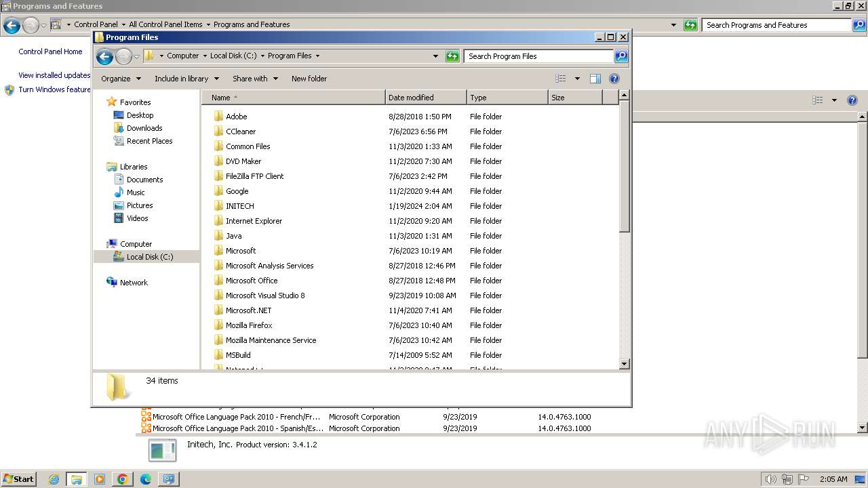
Task: Create a New folder
Action: click(309, 79)
